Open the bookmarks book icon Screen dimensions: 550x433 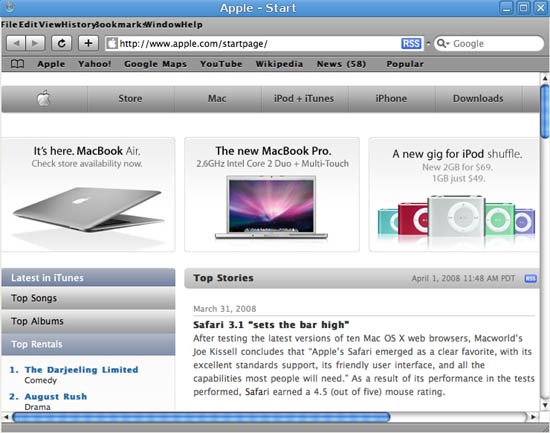point(18,64)
